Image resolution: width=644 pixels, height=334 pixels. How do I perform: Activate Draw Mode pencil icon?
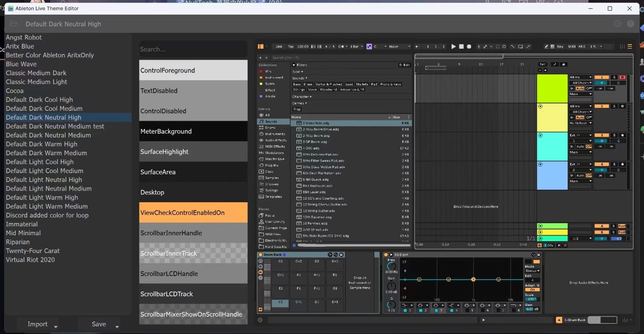pyautogui.click(x=546, y=47)
